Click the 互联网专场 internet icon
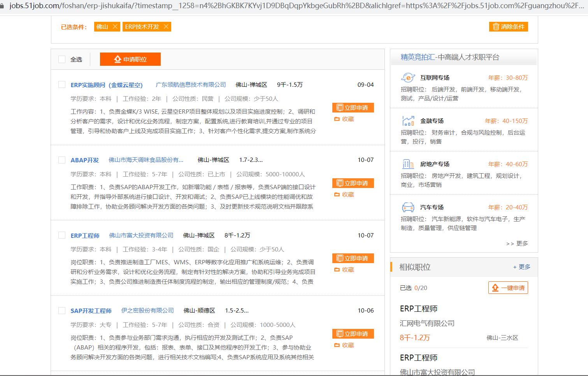Screen dimensions: 588x376 pos(408,77)
